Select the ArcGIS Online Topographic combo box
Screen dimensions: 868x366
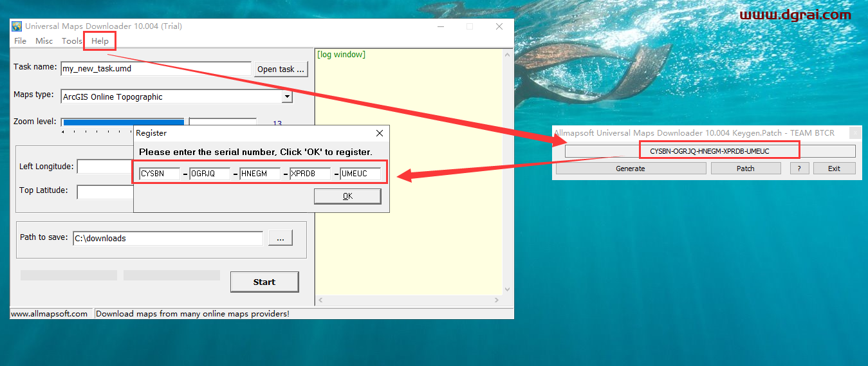pyautogui.click(x=171, y=97)
